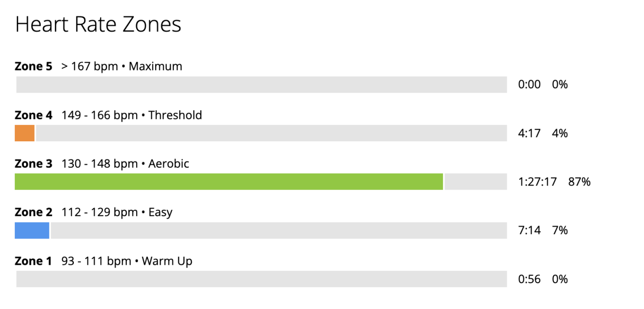Click the 4:17 time in Zone 4

529,133
